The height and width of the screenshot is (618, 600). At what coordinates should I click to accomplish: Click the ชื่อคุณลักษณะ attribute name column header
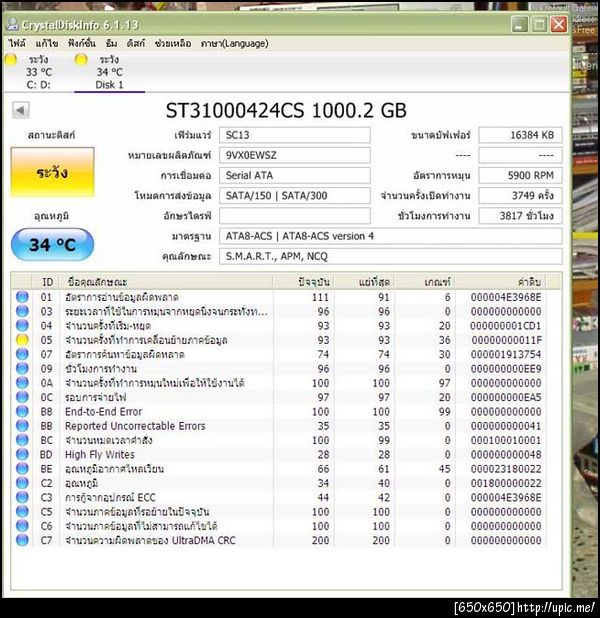166,282
